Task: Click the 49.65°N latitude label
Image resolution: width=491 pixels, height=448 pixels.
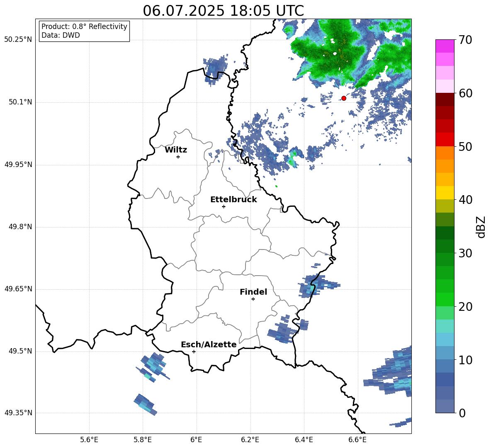Action: [18, 288]
